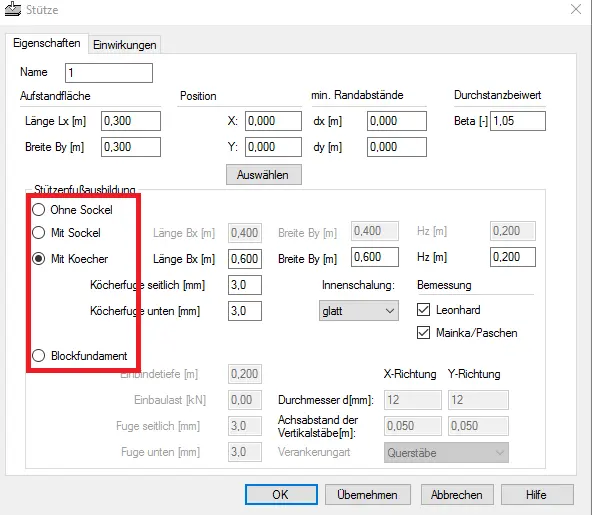Click the Auswählen button

pos(264,175)
